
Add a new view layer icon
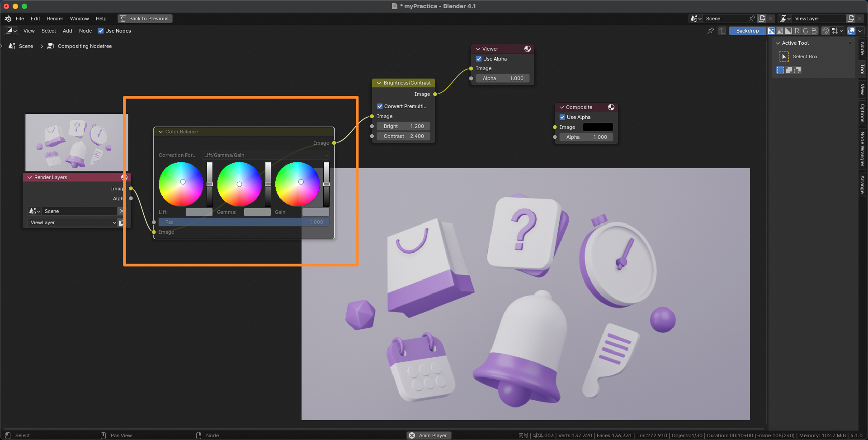851,19
